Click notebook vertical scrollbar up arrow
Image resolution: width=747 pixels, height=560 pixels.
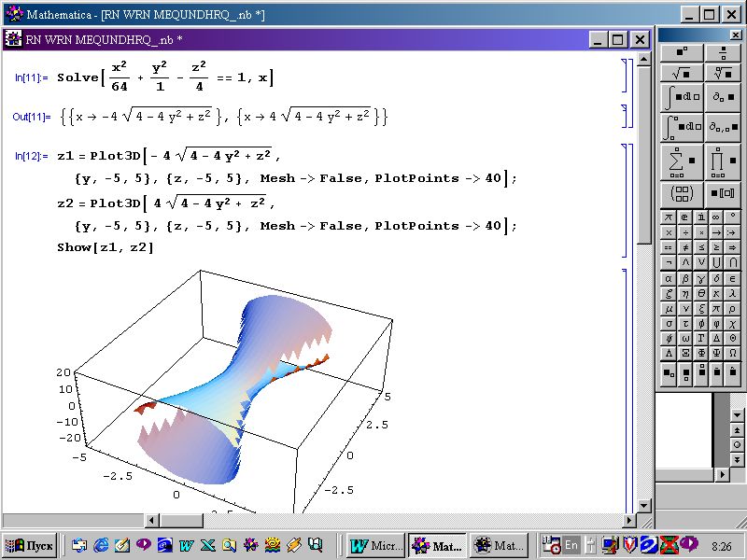(643, 59)
